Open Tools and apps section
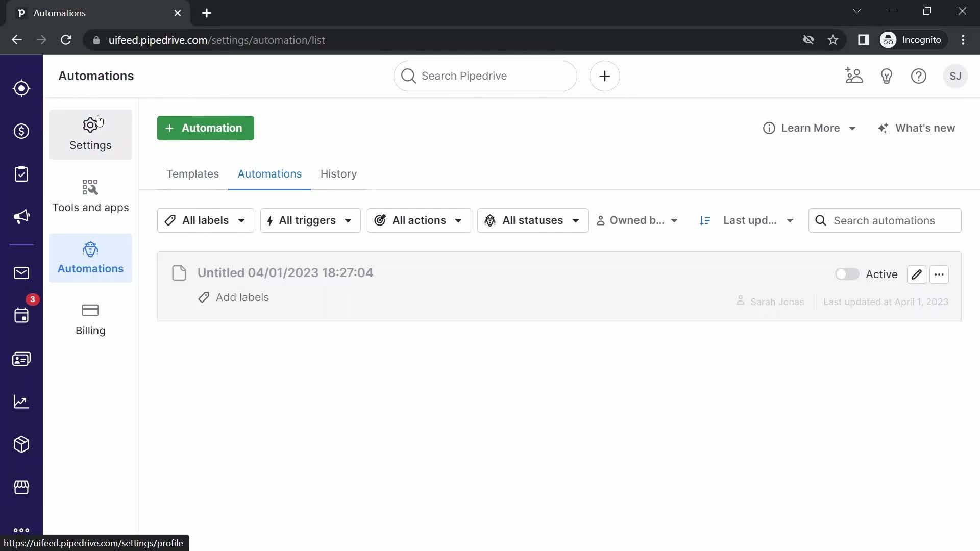This screenshot has height=551, width=980. coord(90,196)
